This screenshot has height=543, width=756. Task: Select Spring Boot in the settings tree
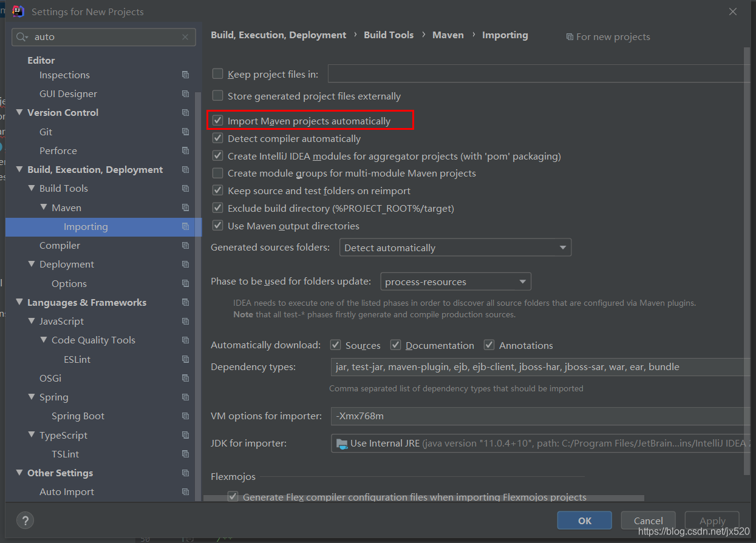tap(78, 416)
